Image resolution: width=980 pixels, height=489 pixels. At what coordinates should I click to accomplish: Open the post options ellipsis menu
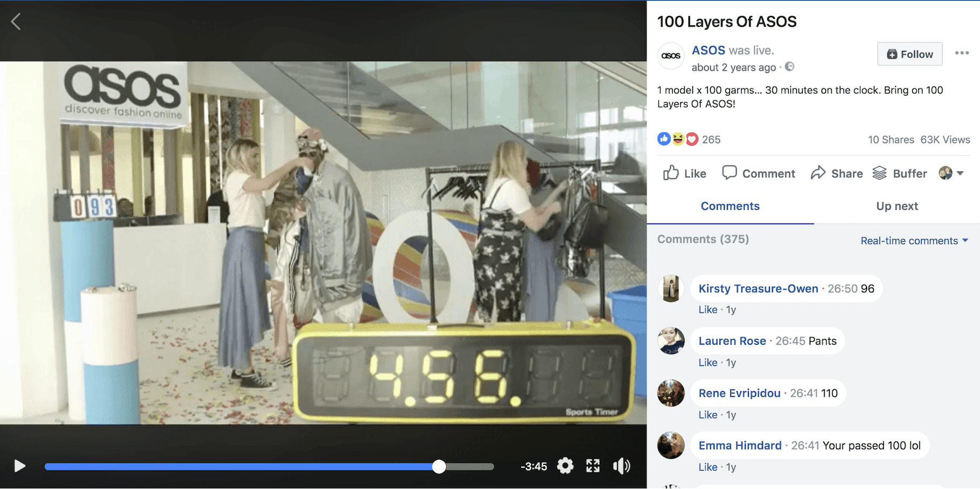(962, 52)
